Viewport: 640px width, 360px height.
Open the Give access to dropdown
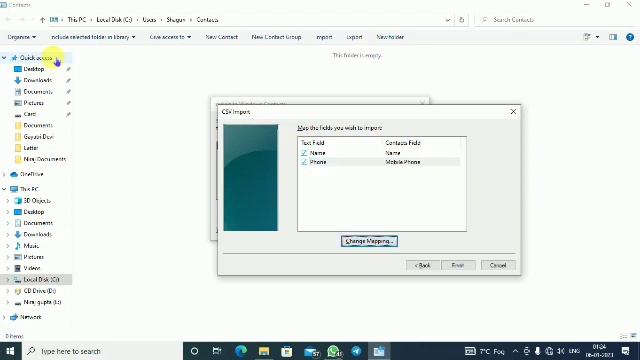[x=170, y=37]
